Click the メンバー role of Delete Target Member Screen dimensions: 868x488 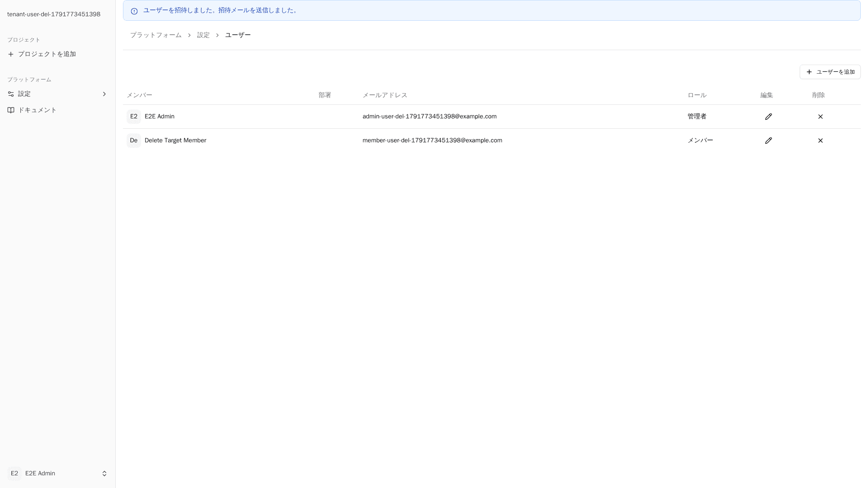[x=700, y=141]
